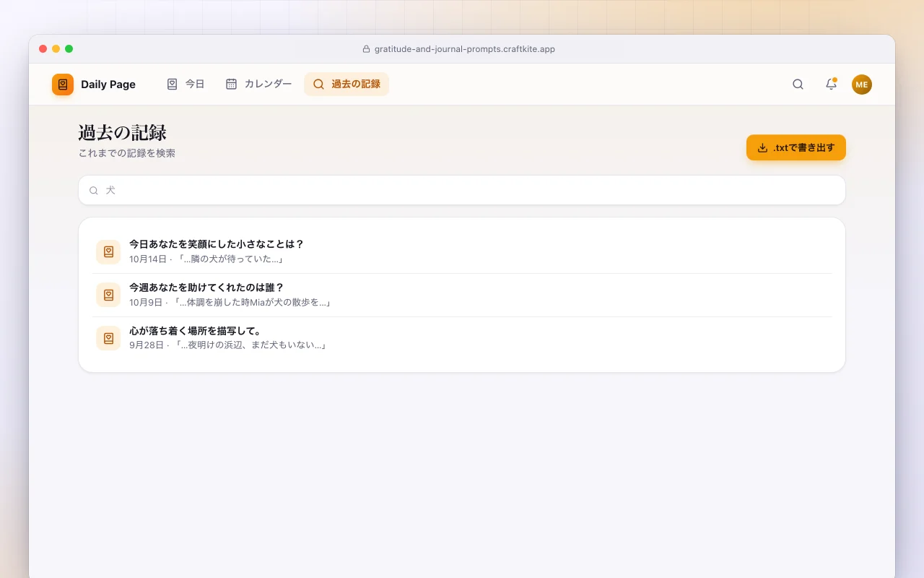Click the URL gratitude-and-journal-prompts.craftkite.app
924x578 pixels.
click(x=465, y=49)
